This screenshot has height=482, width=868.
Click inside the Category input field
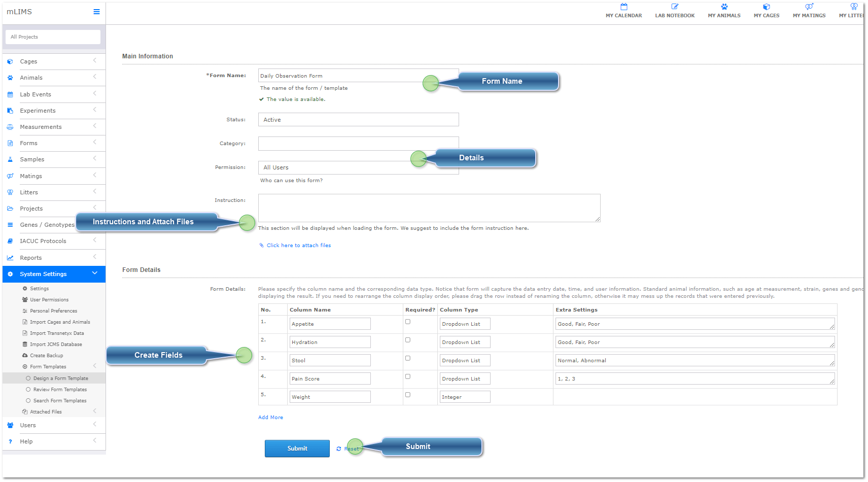358,143
